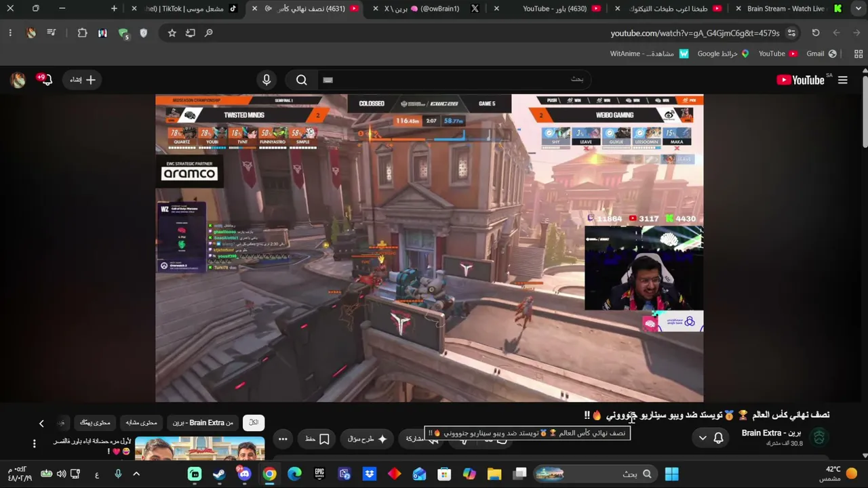The width and height of the screenshot is (868, 488).
Task: Start a voice search with the microphone
Action: (267, 80)
